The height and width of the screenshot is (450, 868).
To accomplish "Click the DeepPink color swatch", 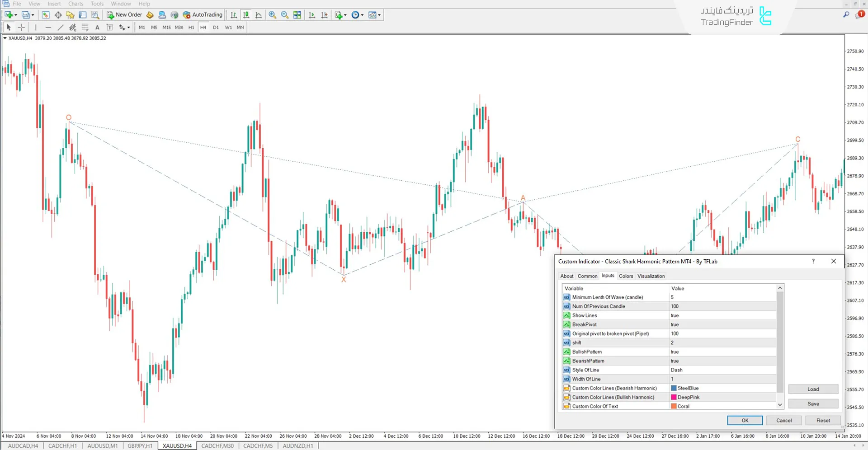I will pos(674,397).
